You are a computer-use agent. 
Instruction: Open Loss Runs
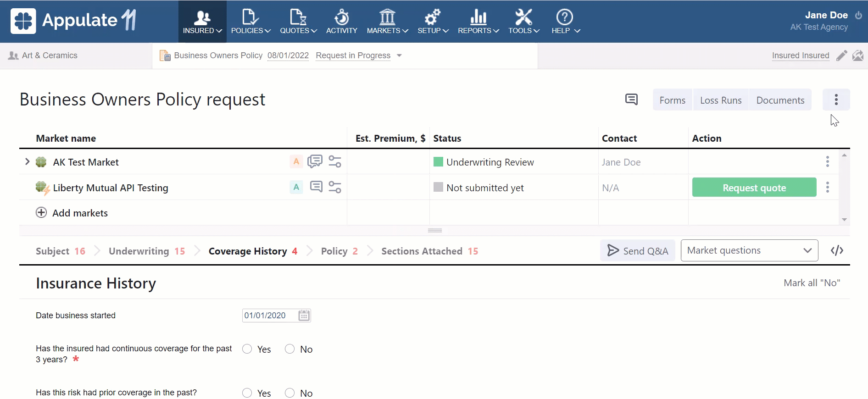(721, 100)
